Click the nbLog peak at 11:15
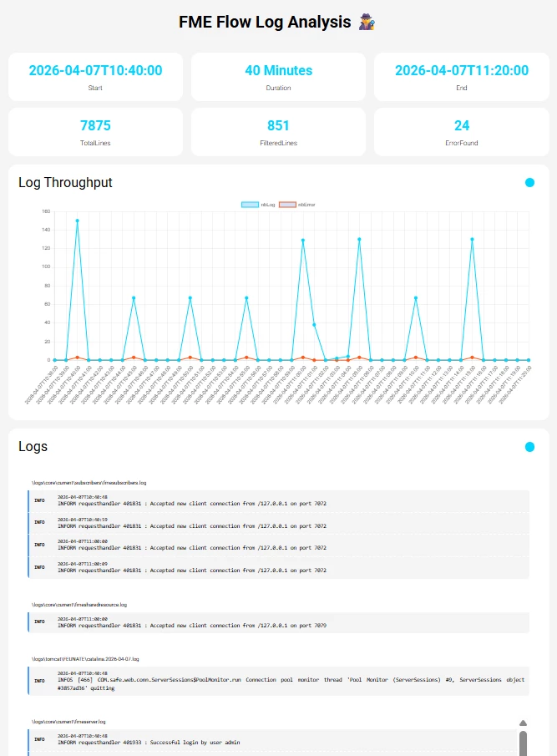The height and width of the screenshot is (756, 557). click(x=472, y=239)
